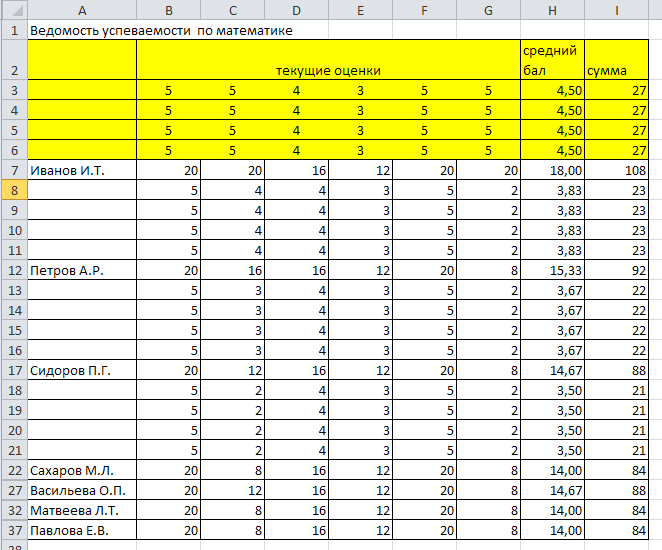Image resolution: width=662 pixels, height=550 pixels.
Task: Select row 27 header
Action: click(15, 490)
